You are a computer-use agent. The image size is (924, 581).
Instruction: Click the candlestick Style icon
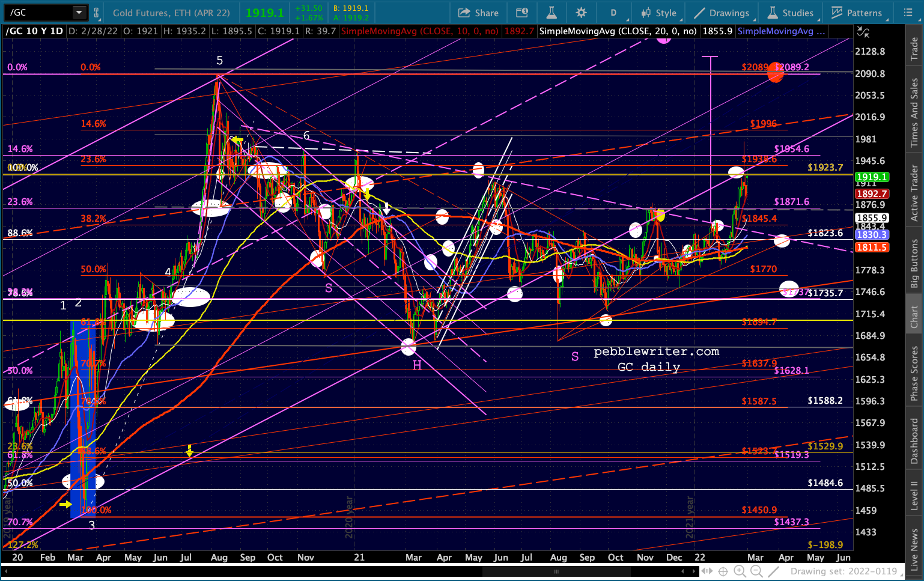coord(646,13)
